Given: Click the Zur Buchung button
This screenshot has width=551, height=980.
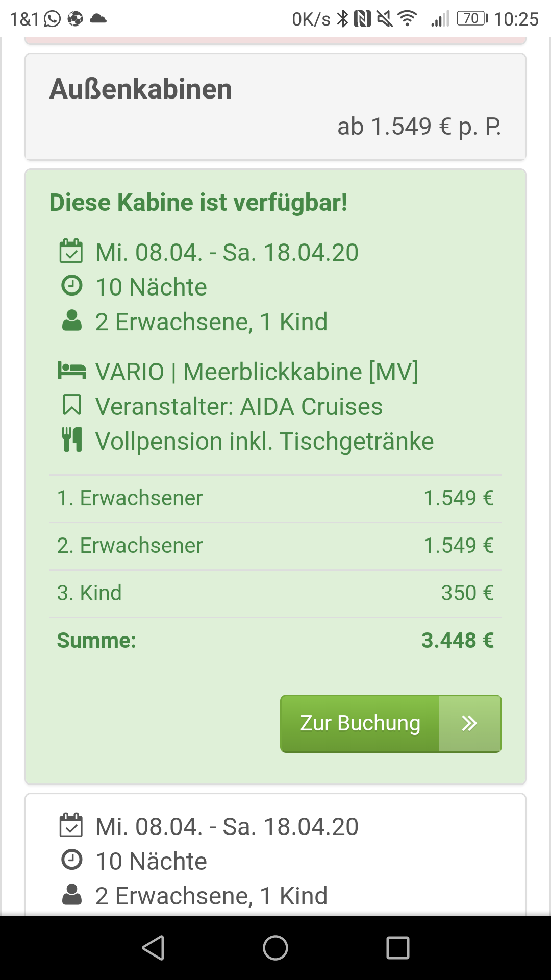Looking at the screenshot, I should (x=360, y=723).
